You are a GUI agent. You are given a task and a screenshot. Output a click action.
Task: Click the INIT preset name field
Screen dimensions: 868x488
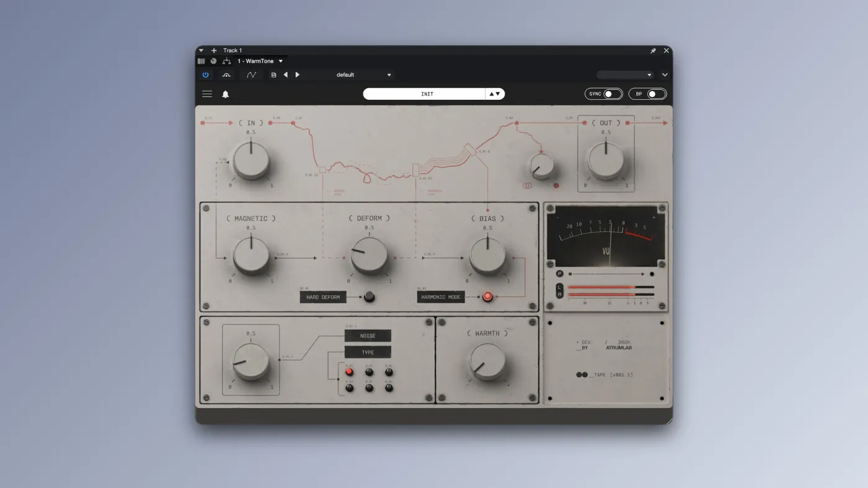click(x=424, y=94)
